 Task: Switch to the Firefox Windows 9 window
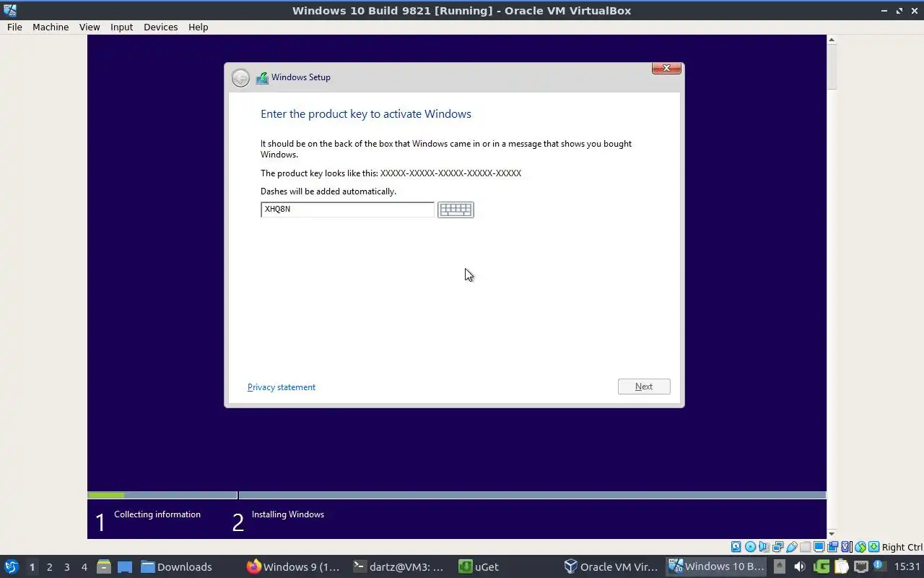click(293, 566)
